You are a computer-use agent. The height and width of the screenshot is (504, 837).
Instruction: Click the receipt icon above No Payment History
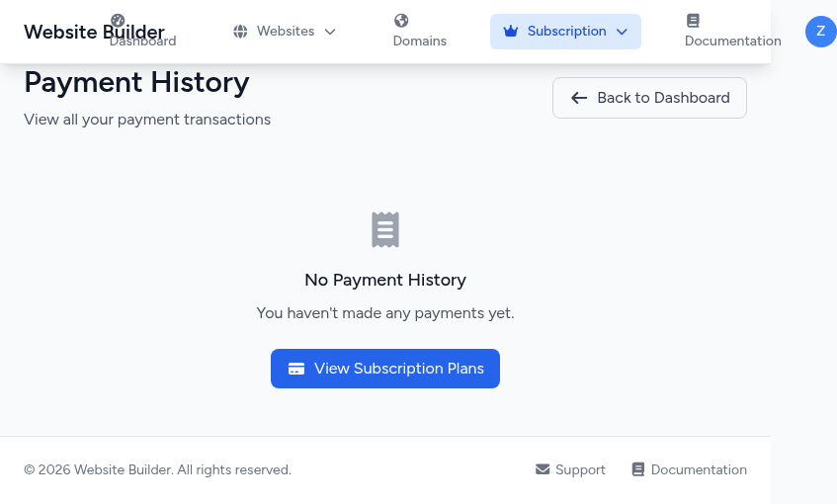(385, 229)
